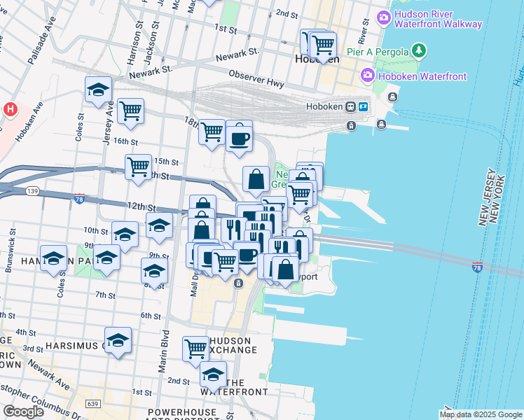Open the Hoboken Waterfront label
Image resolution: width=524 pixels, height=420 pixels.
[x=422, y=76]
